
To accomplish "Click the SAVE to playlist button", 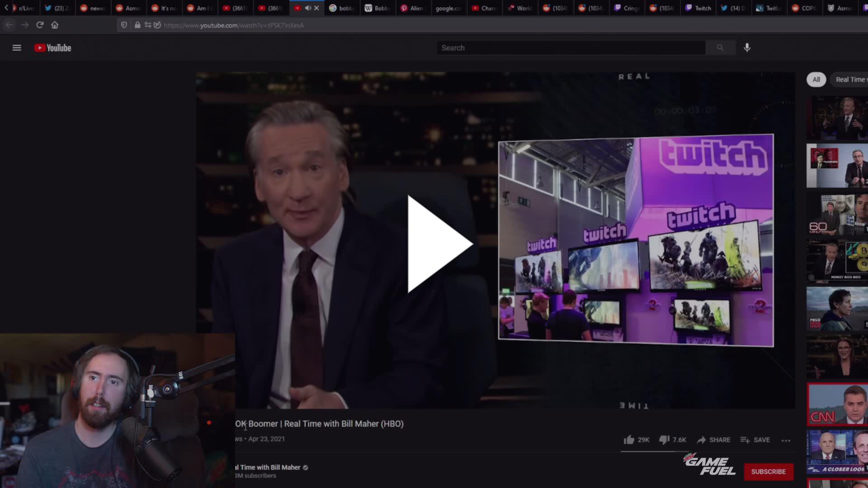I will (755, 440).
